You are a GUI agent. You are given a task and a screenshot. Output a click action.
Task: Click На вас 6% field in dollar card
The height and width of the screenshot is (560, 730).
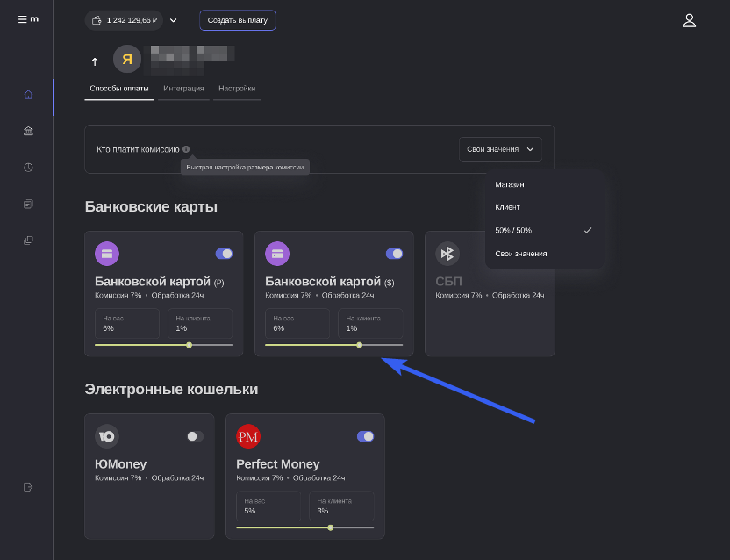coord(297,323)
